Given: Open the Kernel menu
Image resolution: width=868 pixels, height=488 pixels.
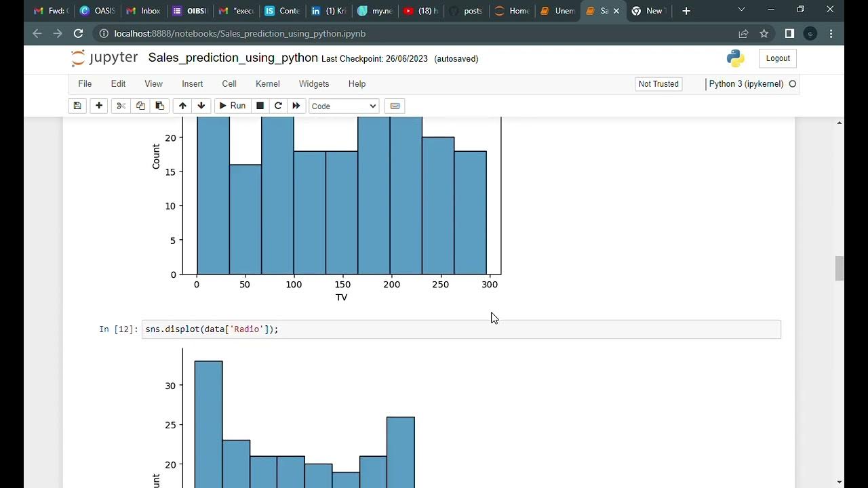Looking at the screenshot, I should coord(267,84).
